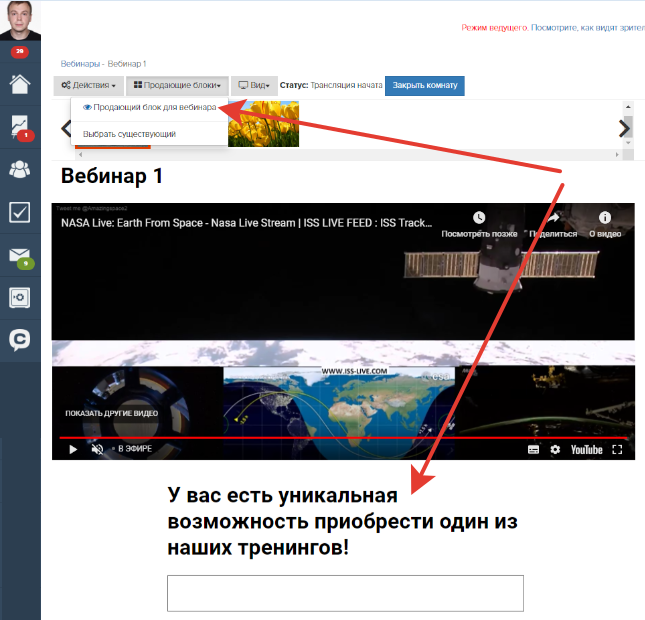Open video on YouTube logo
This screenshot has height=620, width=645.
(587, 450)
